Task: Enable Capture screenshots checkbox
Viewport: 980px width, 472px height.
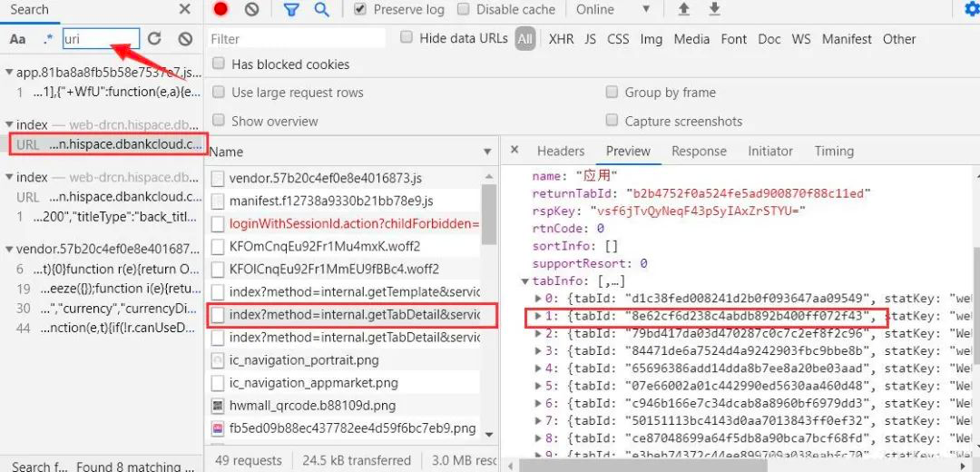Action: click(x=612, y=121)
